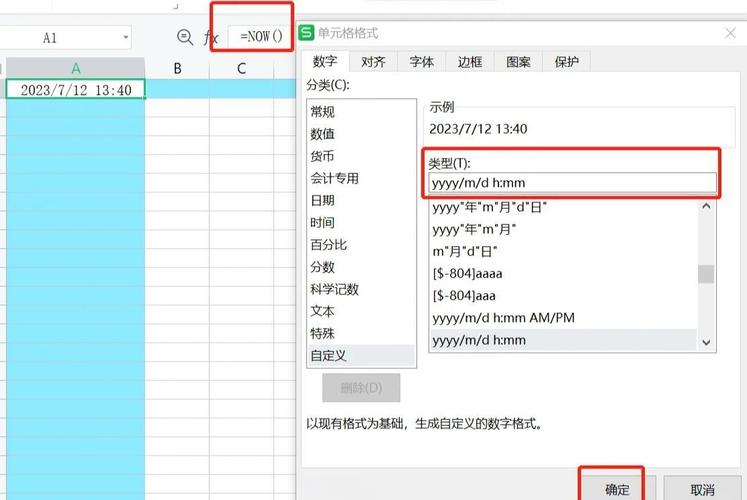This screenshot has height=500, width=747.
Task: Select format yyyy"年"m"月"
Action: (x=564, y=230)
